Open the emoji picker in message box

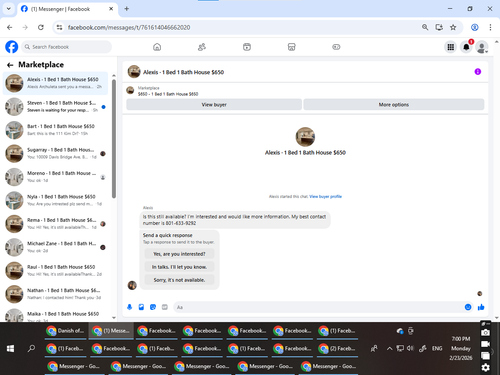[468, 307]
